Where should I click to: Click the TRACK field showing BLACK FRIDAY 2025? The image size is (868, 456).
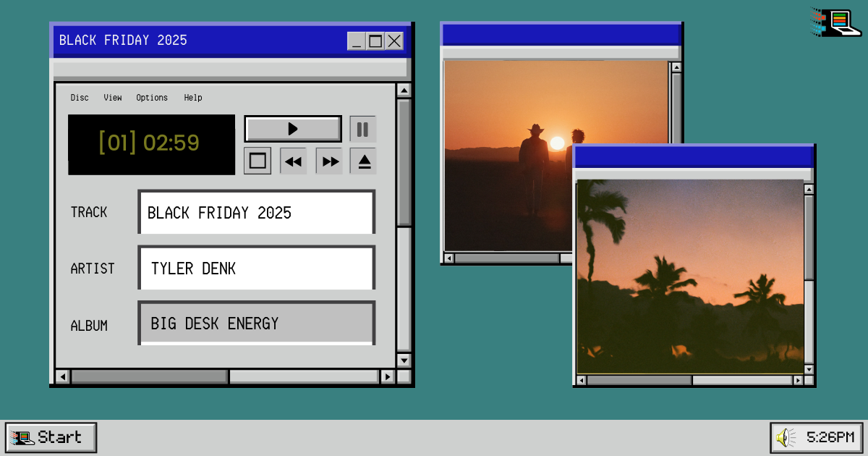pos(257,212)
